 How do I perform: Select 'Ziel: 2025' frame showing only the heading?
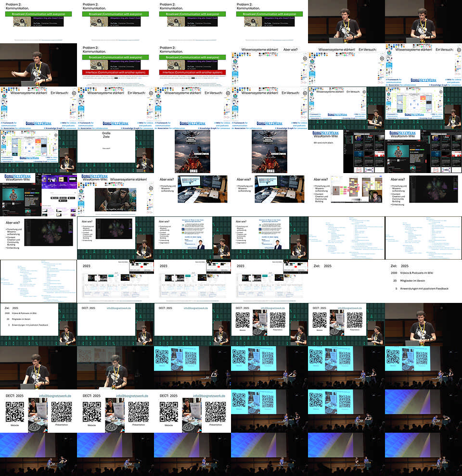tap(346, 281)
